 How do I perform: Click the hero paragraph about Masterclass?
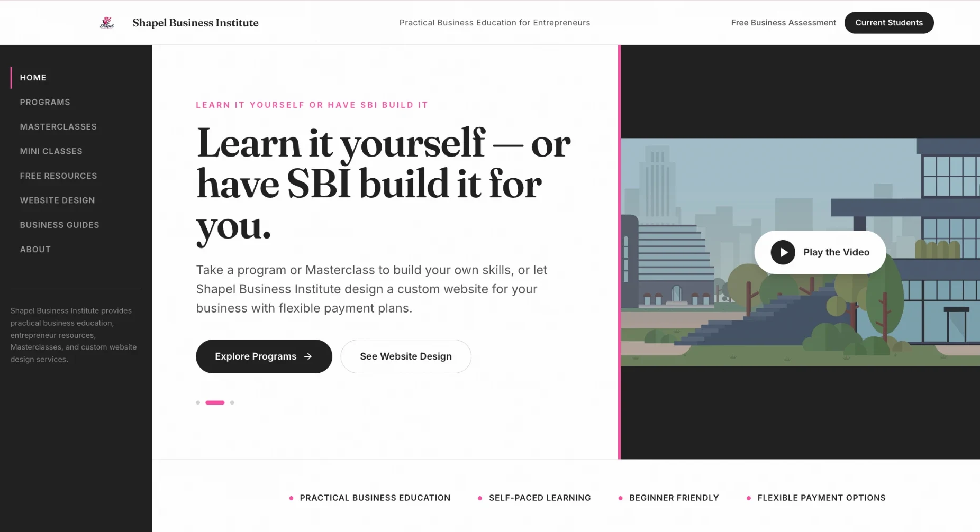coord(371,289)
